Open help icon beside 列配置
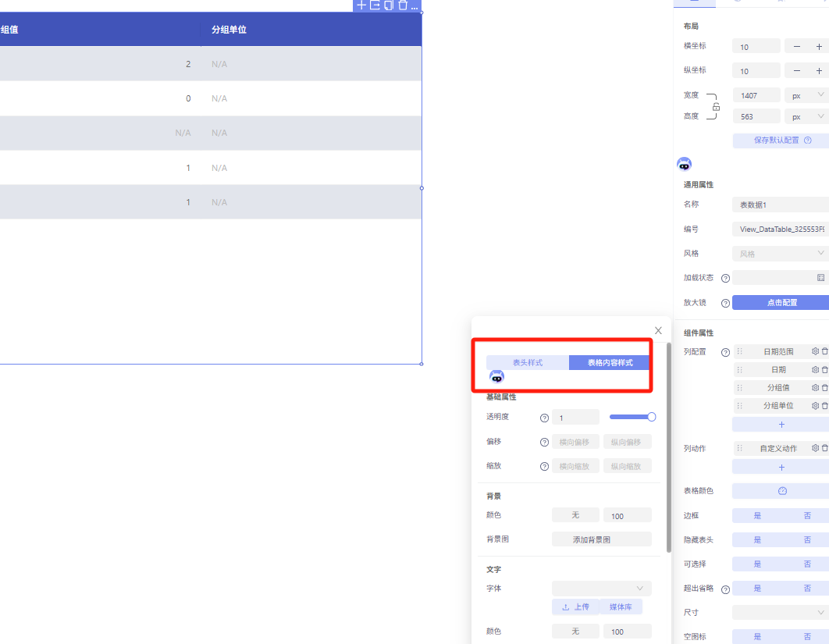This screenshot has width=829, height=644. point(725,352)
